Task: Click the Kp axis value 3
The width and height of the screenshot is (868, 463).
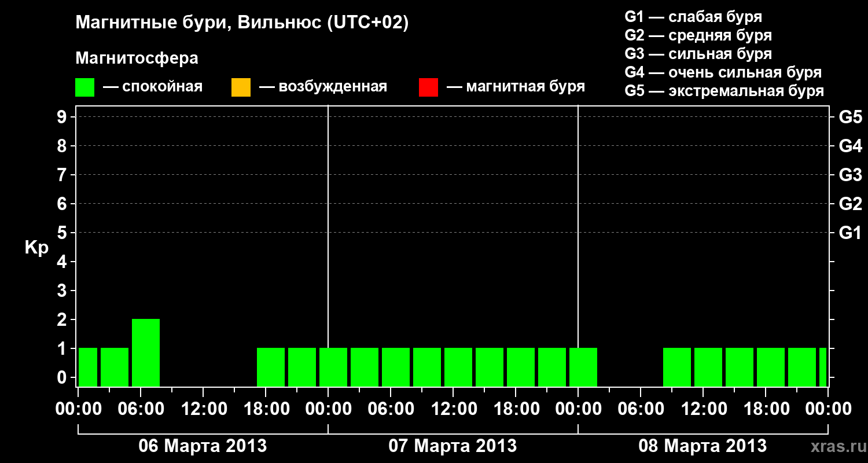Action: 63,291
